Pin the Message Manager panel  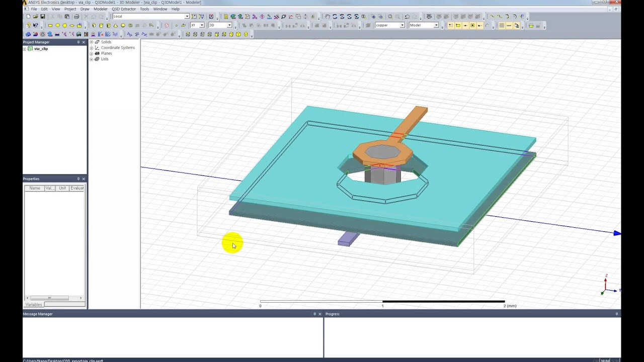pos(315,314)
